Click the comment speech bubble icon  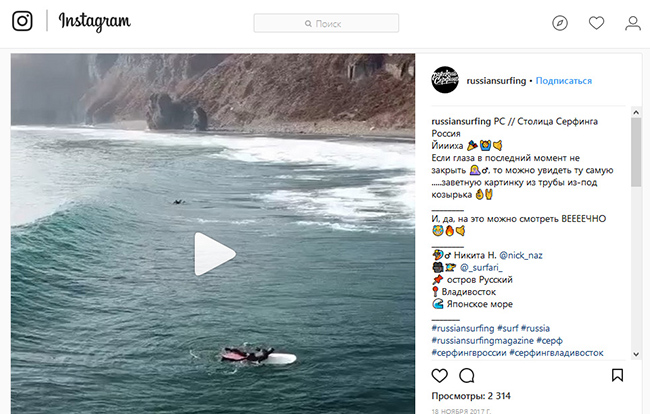click(466, 376)
